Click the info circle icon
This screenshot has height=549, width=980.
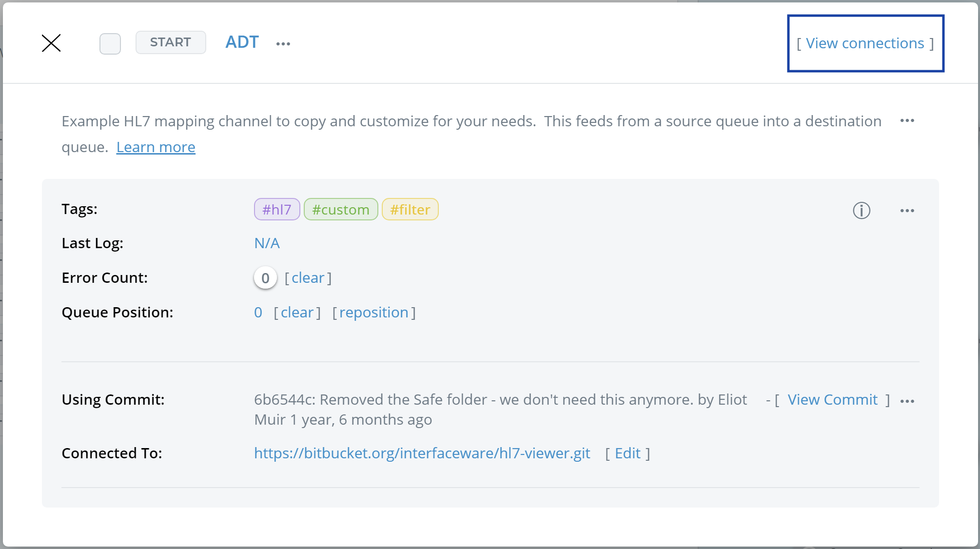(862, 211)
